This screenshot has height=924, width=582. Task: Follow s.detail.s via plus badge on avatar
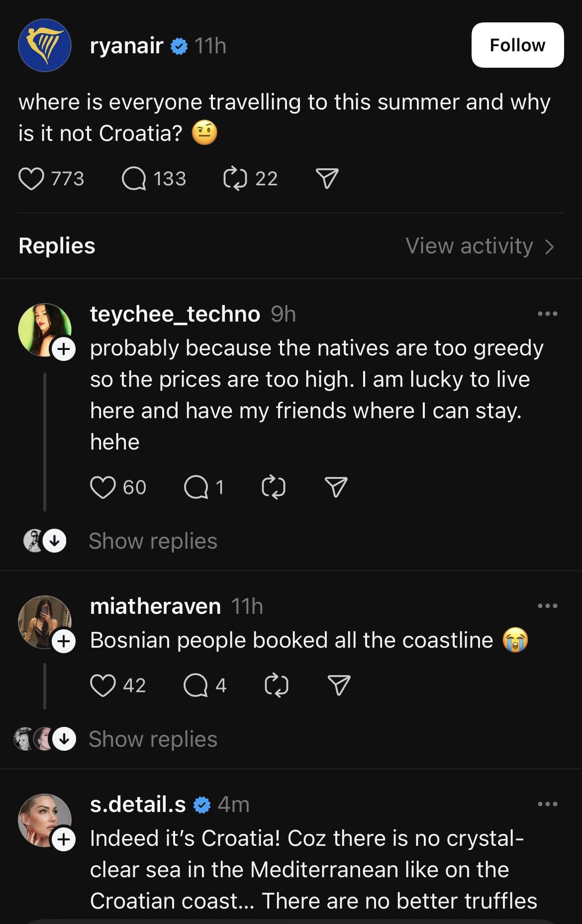coord(64,839)
